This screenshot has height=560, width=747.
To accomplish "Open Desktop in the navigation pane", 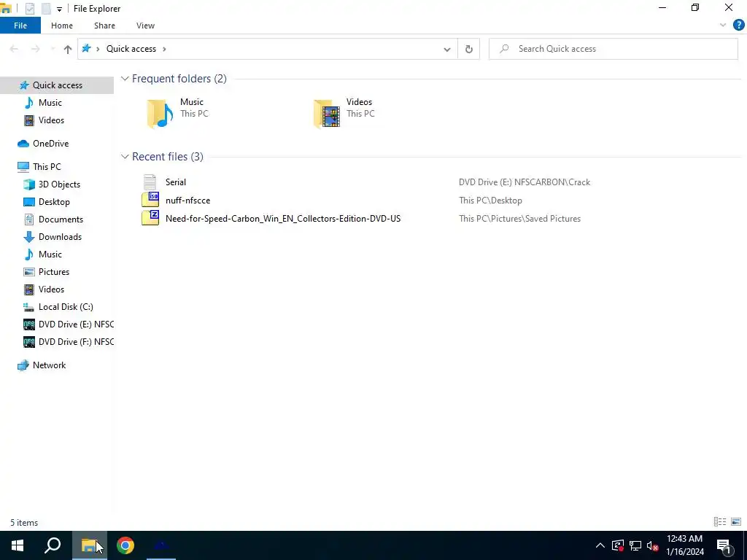I will tap(54, 202).
